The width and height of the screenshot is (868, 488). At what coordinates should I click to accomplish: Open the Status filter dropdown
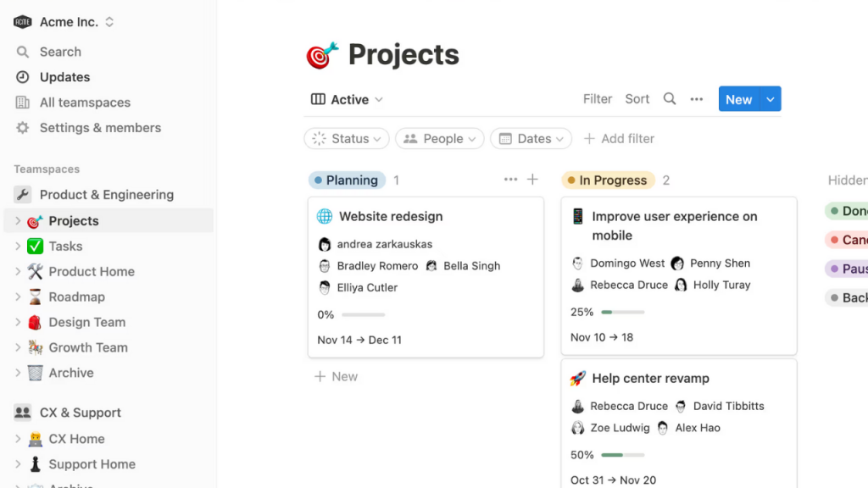(x=347, y=139)
